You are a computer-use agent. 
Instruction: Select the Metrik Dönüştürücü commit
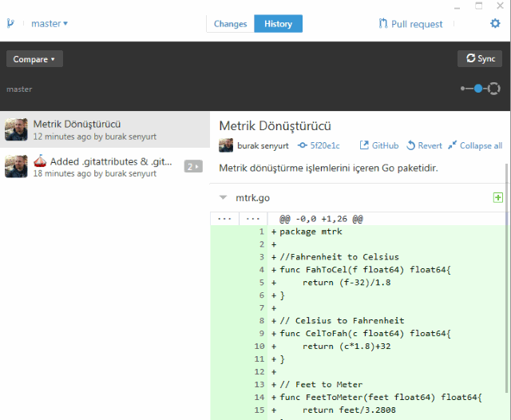click(x=105, y=130)
